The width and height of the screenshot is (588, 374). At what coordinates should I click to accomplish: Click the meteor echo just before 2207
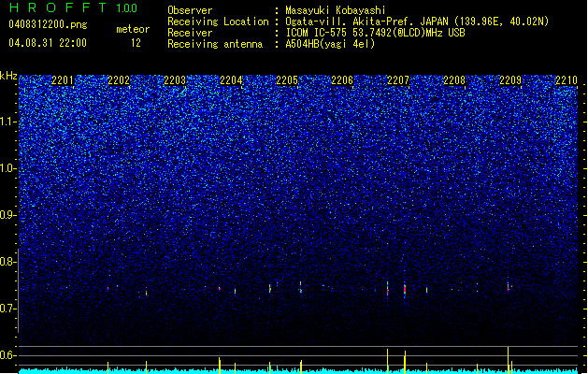[387, 289]
